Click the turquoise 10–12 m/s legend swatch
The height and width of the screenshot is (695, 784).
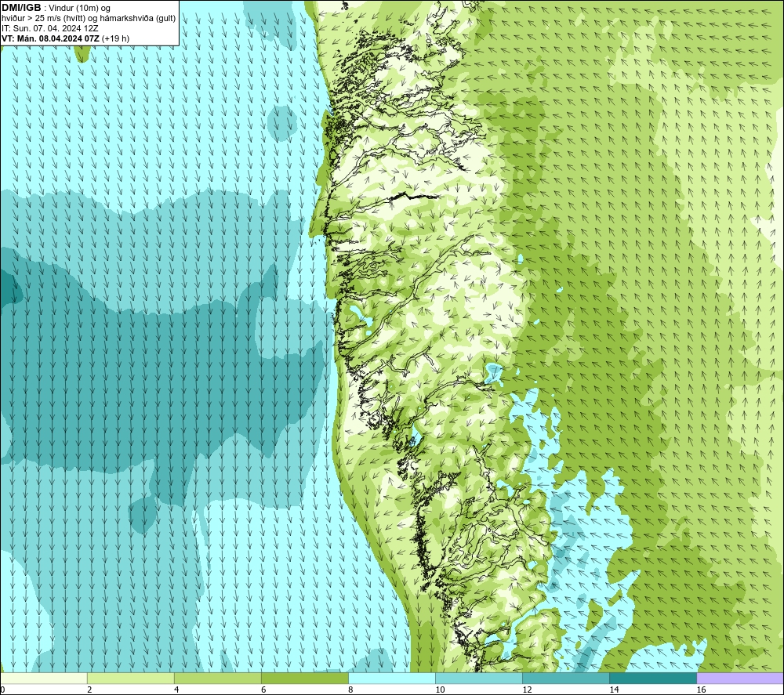tap(479, 678)
